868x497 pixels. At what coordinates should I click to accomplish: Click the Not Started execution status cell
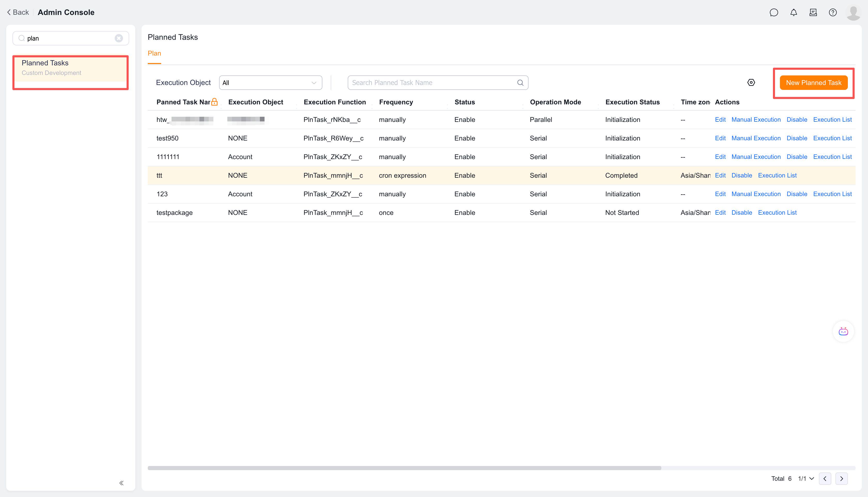(x=622, y=213)
